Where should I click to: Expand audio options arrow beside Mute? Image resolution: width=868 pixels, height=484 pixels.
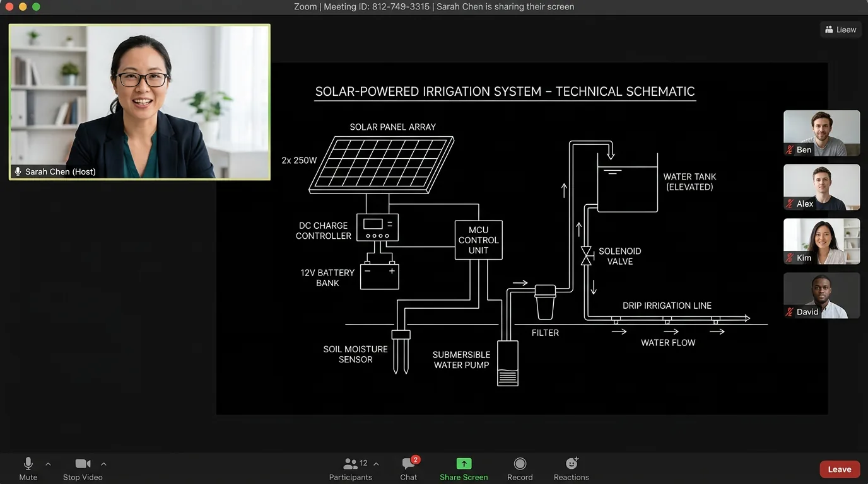click(48, 464)
